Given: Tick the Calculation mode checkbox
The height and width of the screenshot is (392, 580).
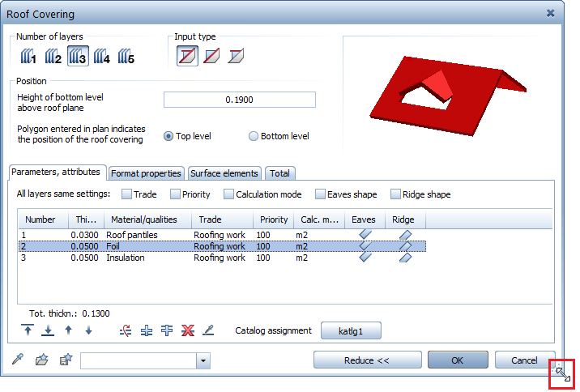Looking at the screenshot, I should point(228,194).
